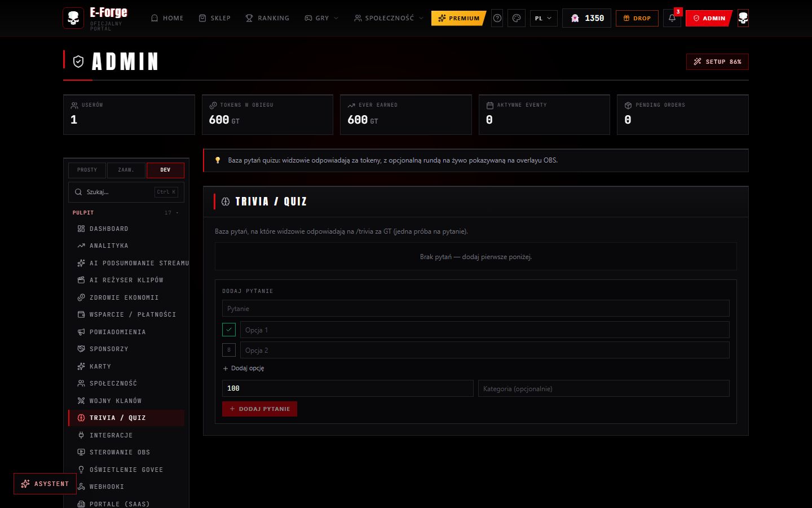Click the skull profile avatar icon
Screen dimensions: 812x508
tap(743, 18)
